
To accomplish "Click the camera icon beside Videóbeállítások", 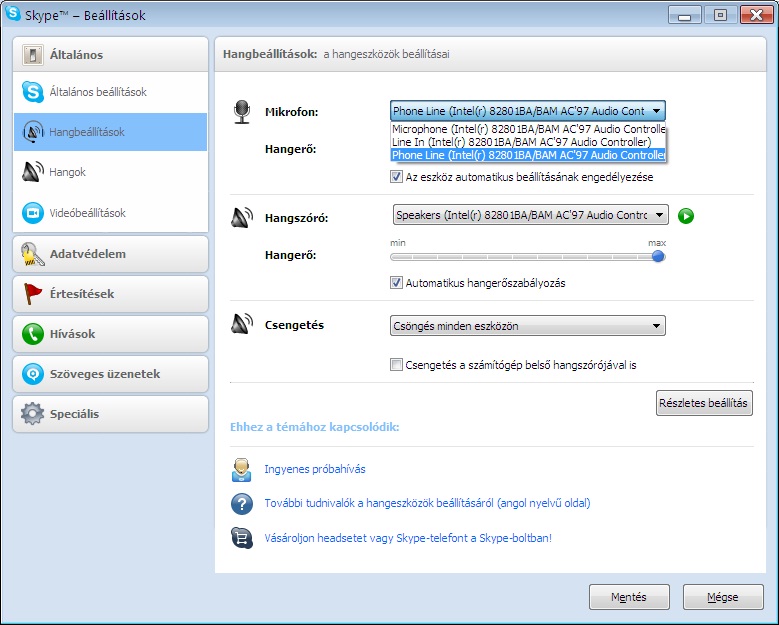I will click(33, 213).
